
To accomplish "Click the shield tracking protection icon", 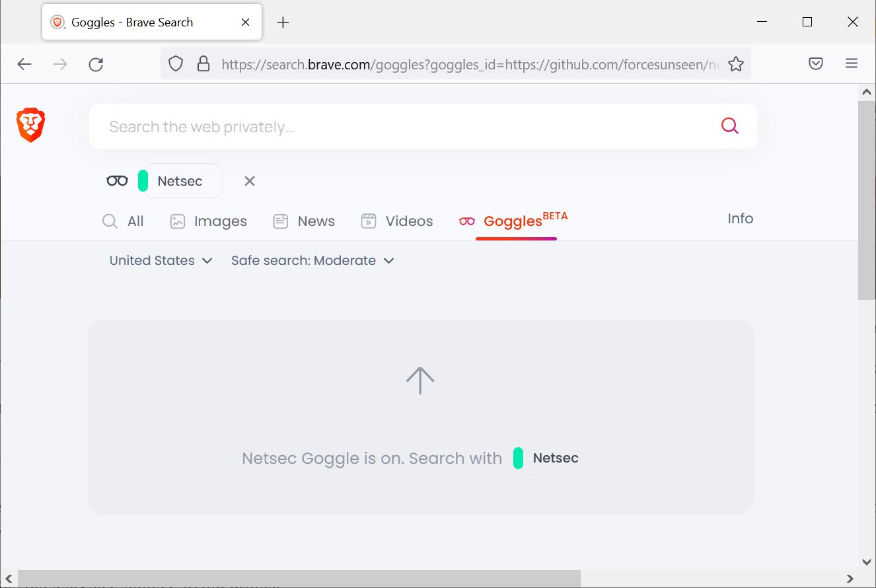I will click(x=175, y=64).
